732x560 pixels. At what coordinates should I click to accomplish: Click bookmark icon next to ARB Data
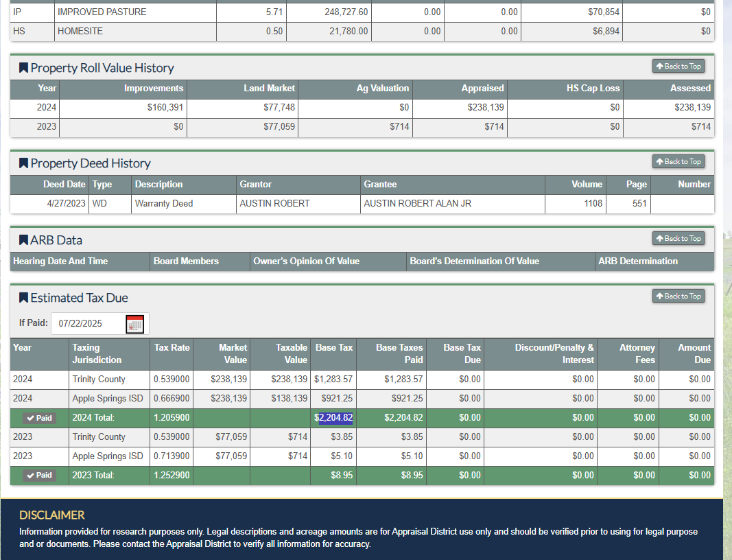(23, 240)
